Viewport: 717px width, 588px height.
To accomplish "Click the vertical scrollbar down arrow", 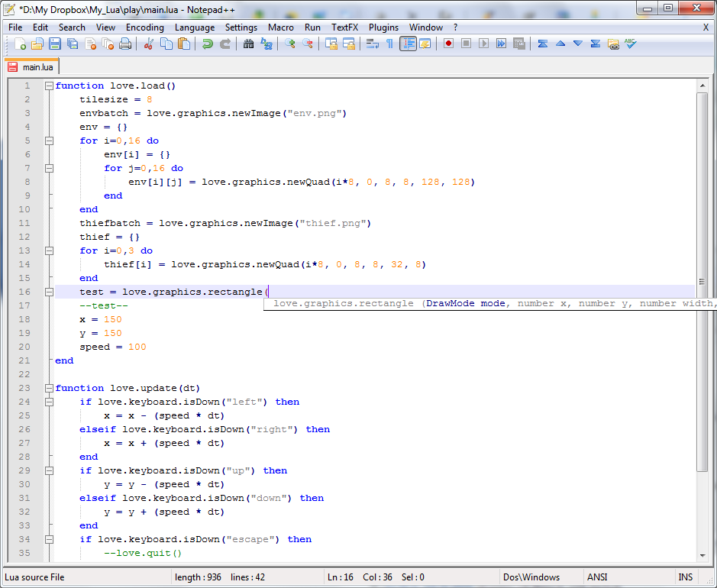I will pyautogui.click(x=702, y=557).
